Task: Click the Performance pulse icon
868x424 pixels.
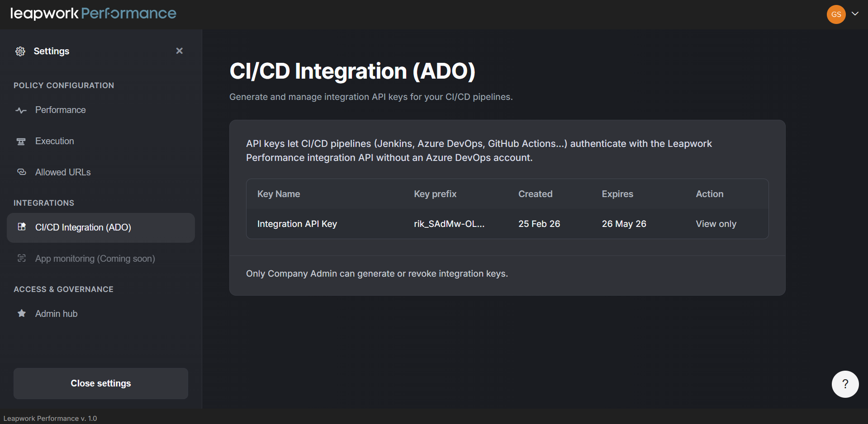Action: [21, 110]
